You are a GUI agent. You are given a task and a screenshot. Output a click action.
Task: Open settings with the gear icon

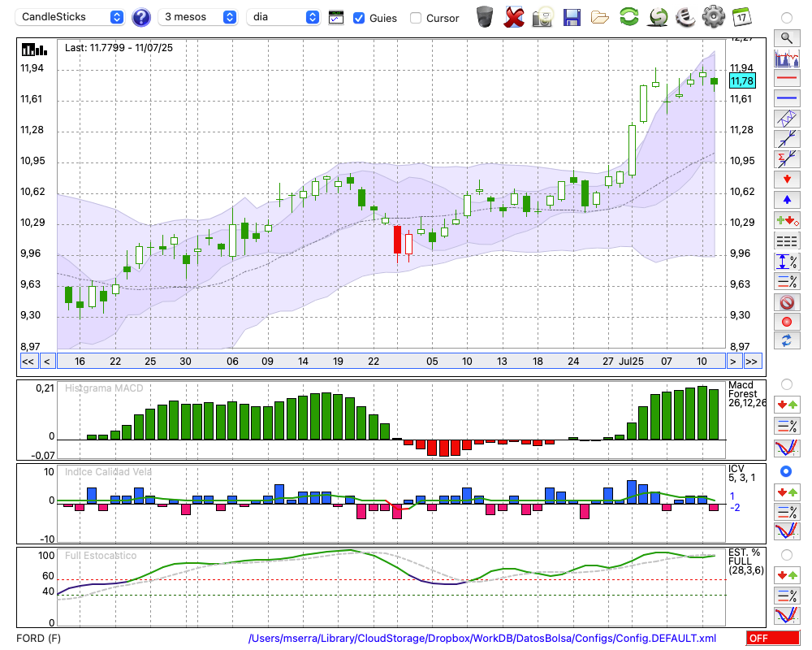[x=714, y=17]
